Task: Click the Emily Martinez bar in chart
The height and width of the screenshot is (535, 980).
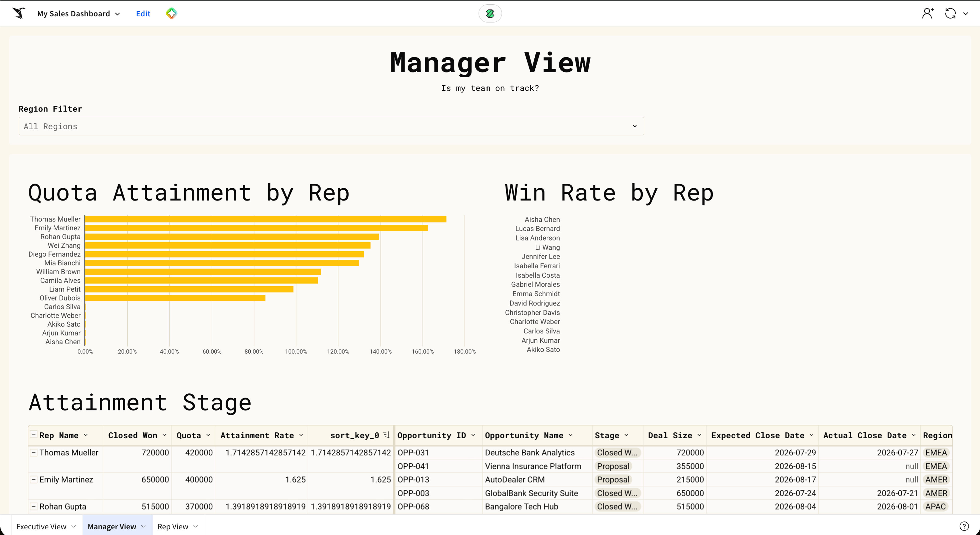Action: coord(256,228)
